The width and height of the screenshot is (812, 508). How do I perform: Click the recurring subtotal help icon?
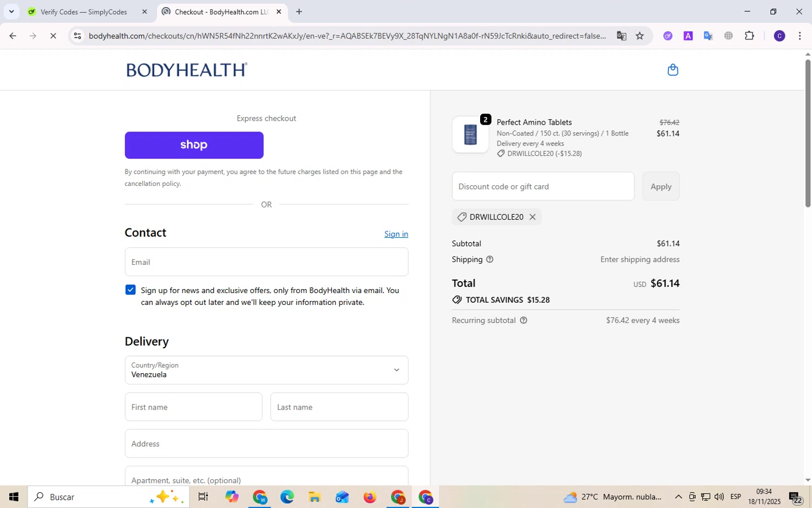click(523, 320)
